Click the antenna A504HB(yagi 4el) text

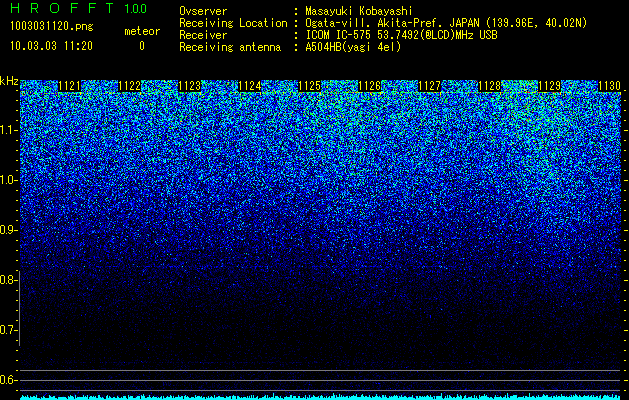tap(353, 47)
